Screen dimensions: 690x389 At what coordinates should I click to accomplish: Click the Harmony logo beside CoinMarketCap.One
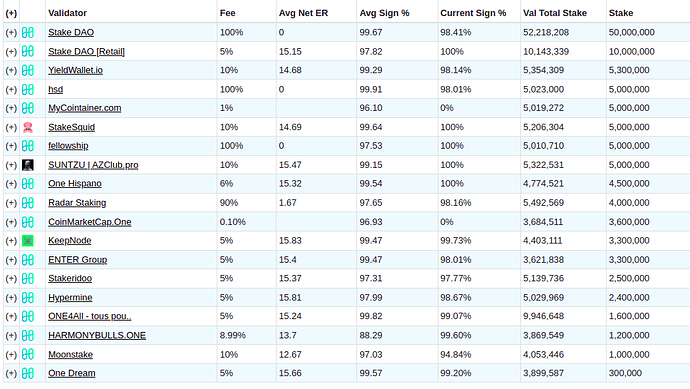coord(28,222)
